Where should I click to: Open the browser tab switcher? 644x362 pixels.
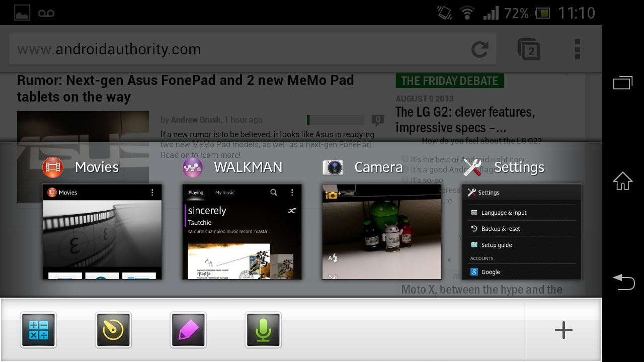529,49
